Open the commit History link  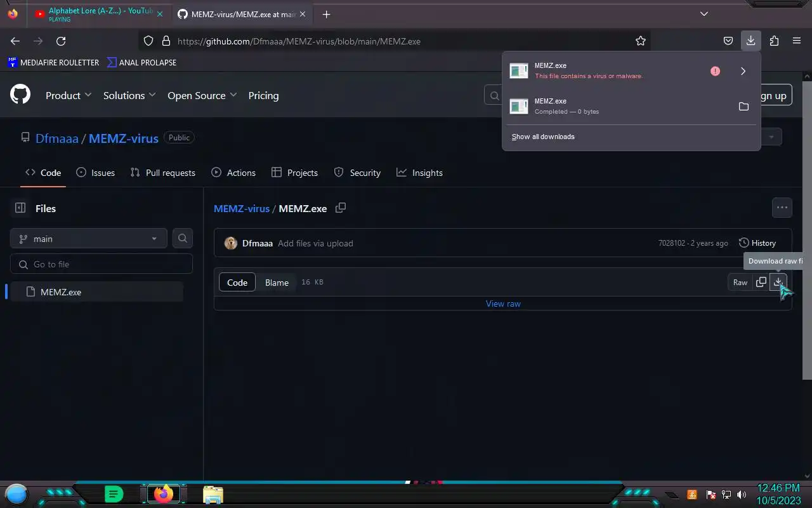point(757,243)
